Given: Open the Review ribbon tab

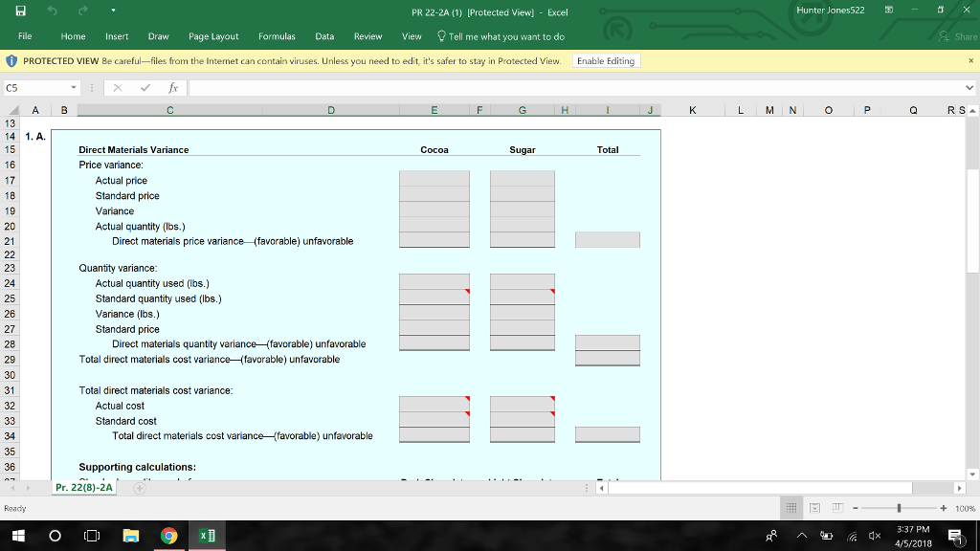Looking at the screenshot, I should pos(368,36).
